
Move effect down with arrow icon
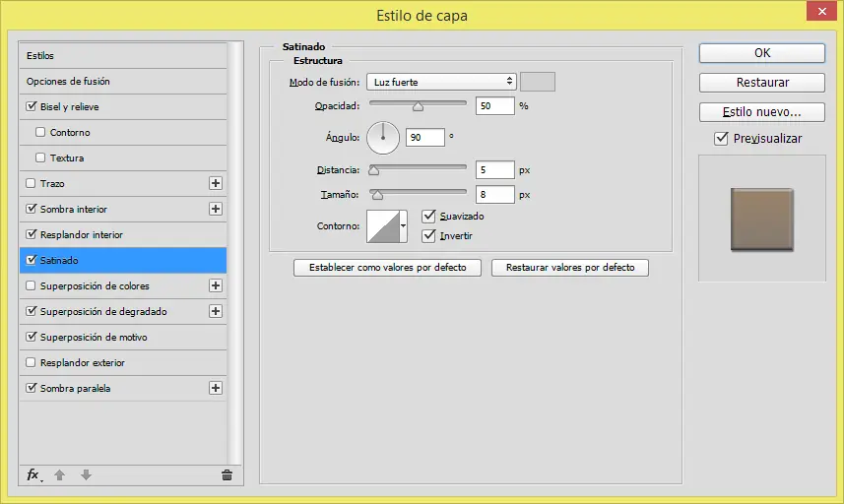[x=86, y=474]
